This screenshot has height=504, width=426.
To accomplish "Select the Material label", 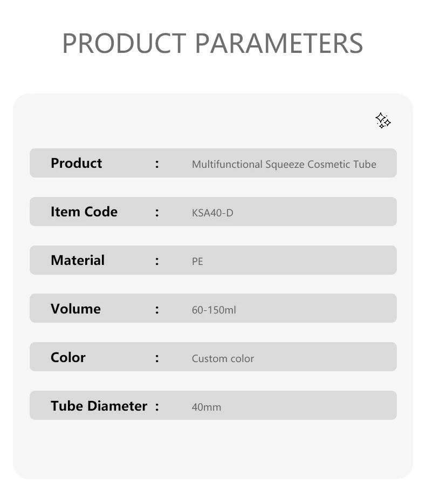I will [78, 260].
